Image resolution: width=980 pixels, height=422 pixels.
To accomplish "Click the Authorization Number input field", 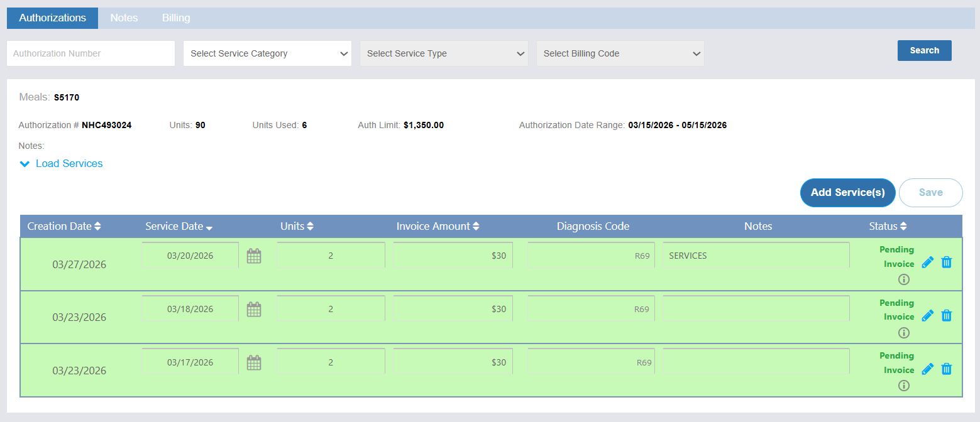I will [91, 53].
